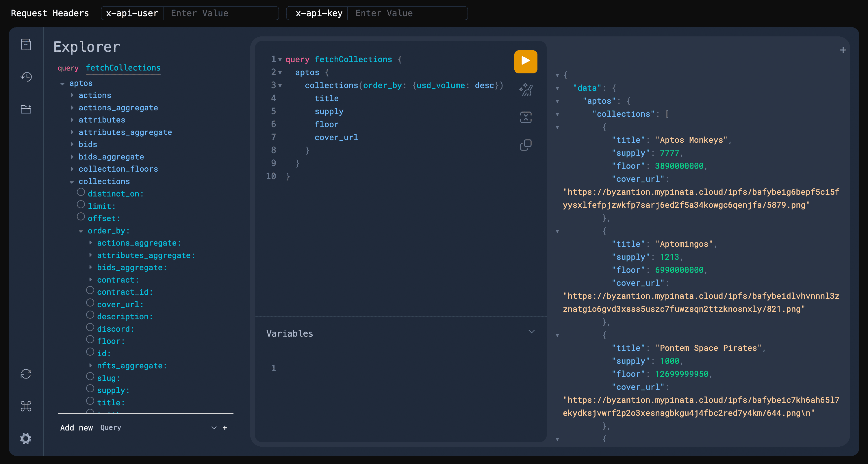Copy the query with the copy icon
The width and height of the screenshot is (868, 464).
click(525, 144)
